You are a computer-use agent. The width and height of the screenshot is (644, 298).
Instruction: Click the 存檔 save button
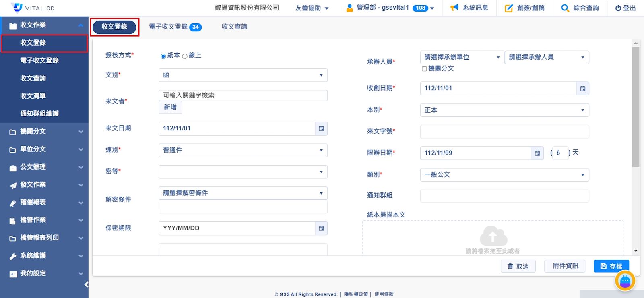611,266
